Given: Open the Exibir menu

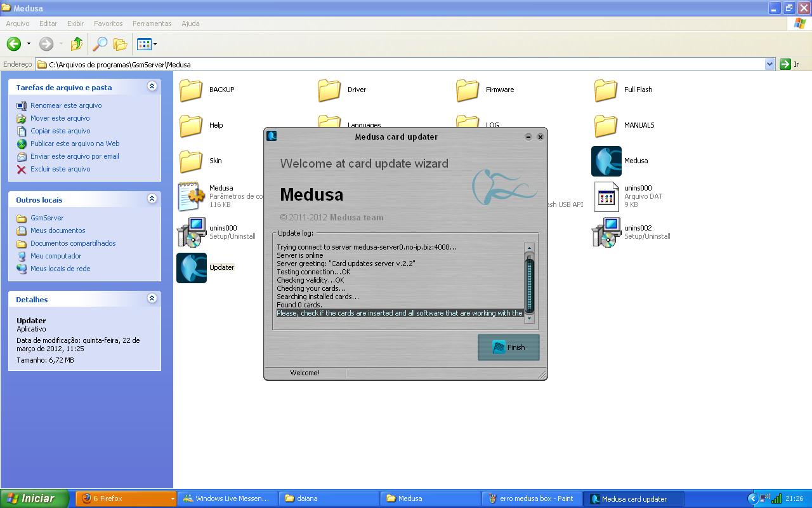Looking at the screenshot, I should 75,23.
